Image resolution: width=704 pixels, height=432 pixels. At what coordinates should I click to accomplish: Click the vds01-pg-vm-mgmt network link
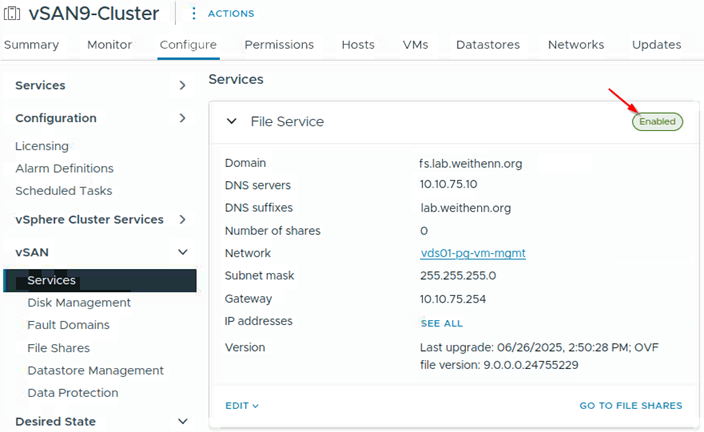[473, 253]
